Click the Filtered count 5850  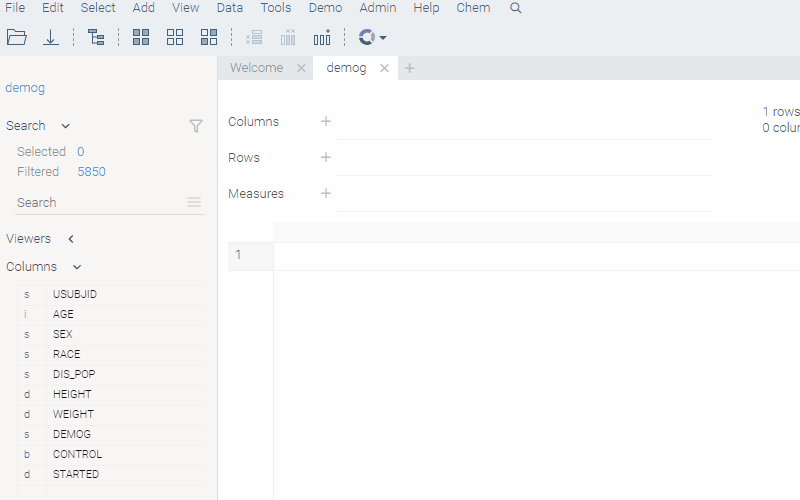tap(91, 172)
